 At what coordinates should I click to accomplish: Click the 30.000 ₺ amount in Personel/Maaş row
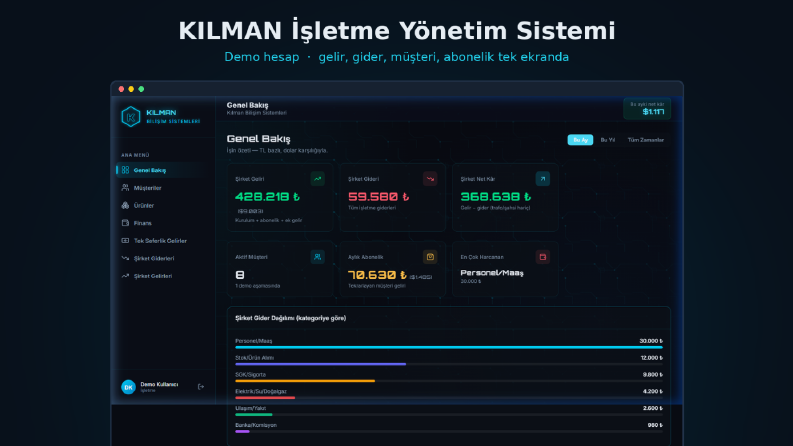[x=651, y=341]
